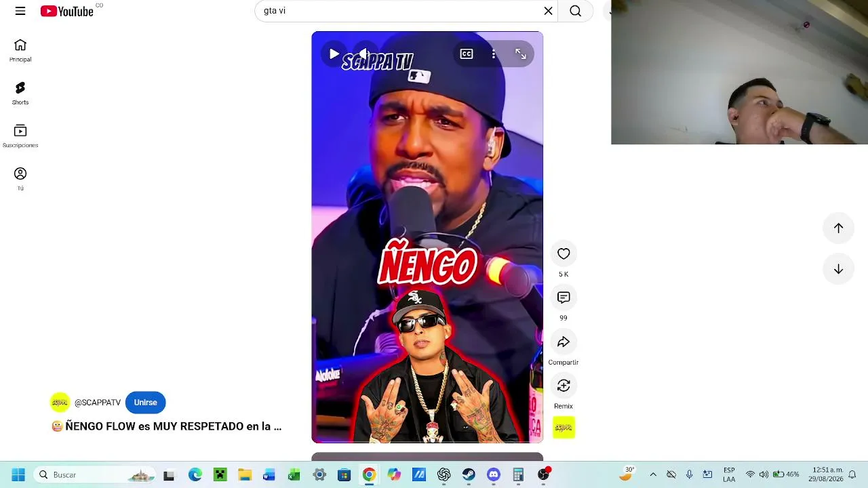Open Discord from the taskbar
868x488 pixels.
494,475
